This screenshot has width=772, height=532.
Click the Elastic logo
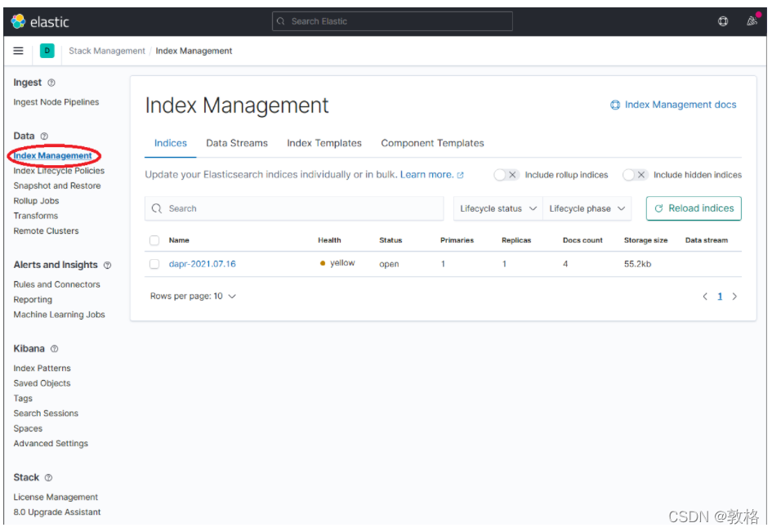[18, 21]
